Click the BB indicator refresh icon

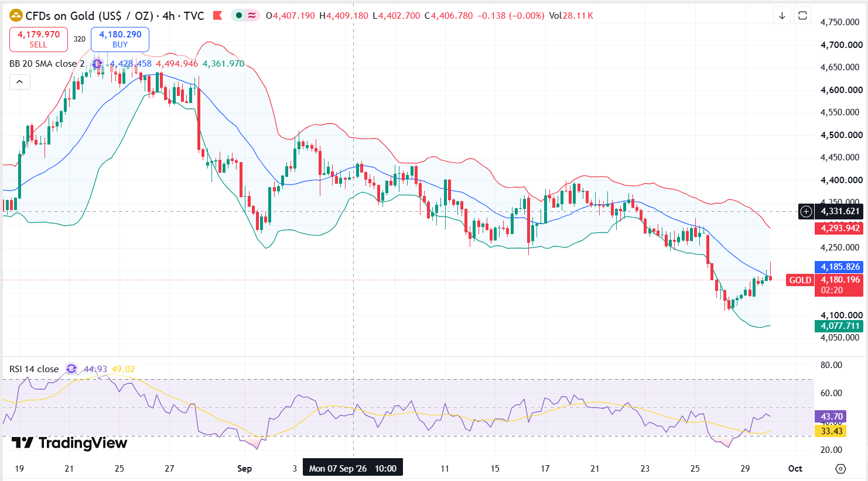tap(97, 64)
